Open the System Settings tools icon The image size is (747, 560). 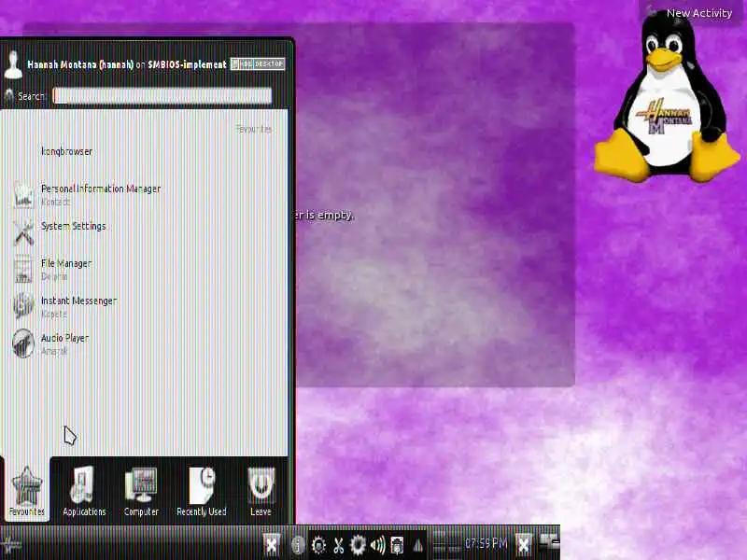23,231
